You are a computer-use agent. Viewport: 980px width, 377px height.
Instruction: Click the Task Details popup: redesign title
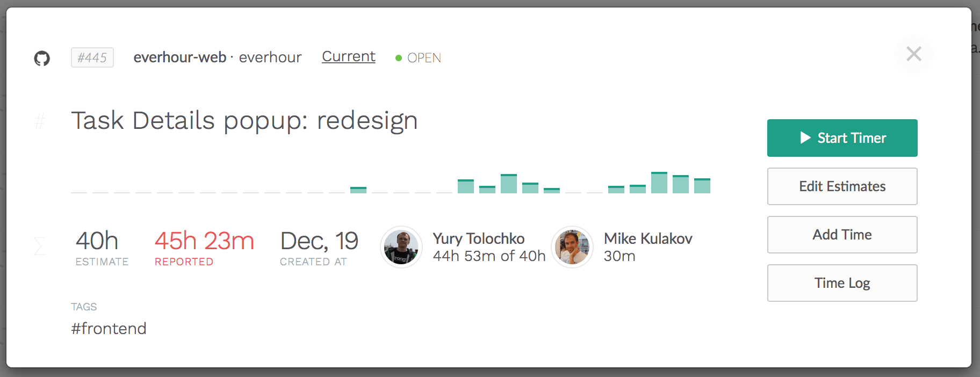point(244,121)
